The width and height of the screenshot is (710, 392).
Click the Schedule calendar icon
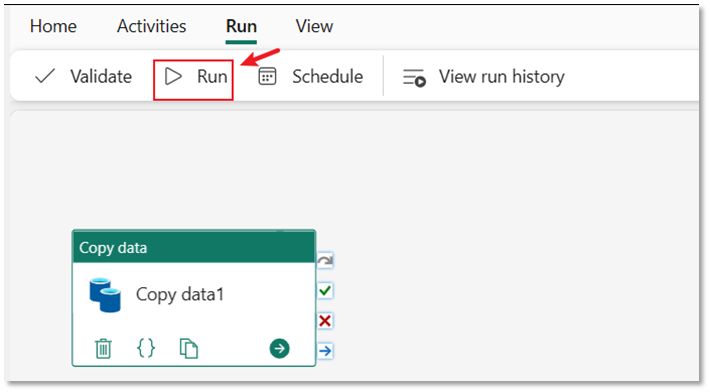[267, 76]
